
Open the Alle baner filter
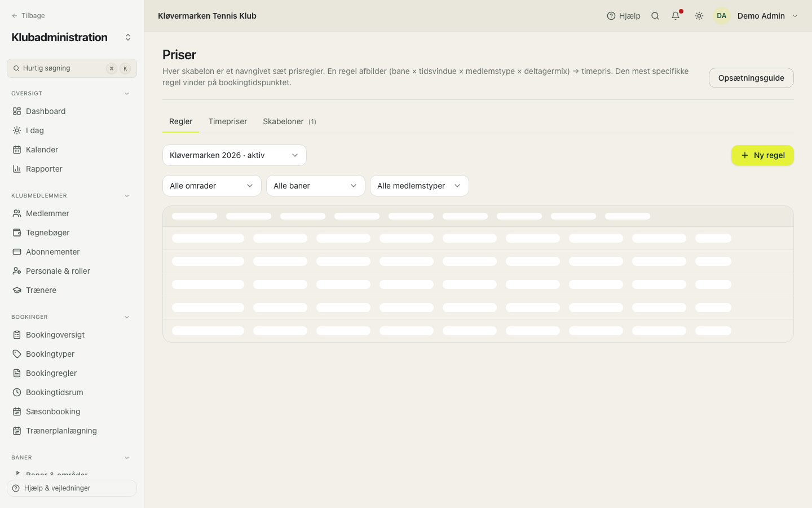(316, 186)
